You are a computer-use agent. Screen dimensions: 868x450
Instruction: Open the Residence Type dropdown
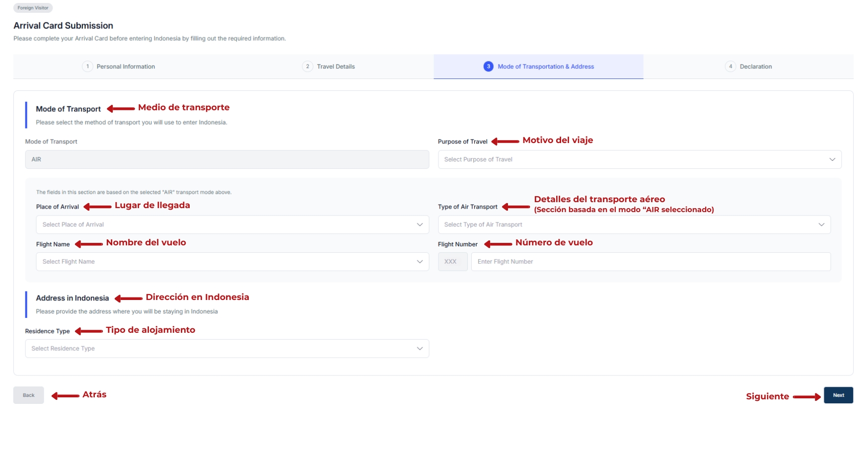(226, 349)
